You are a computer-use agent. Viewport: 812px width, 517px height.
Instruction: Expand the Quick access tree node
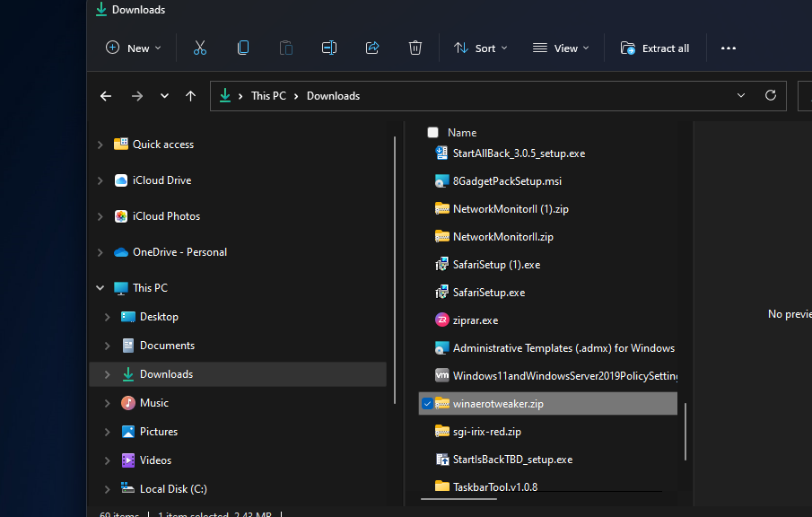[x=100, y=145]
